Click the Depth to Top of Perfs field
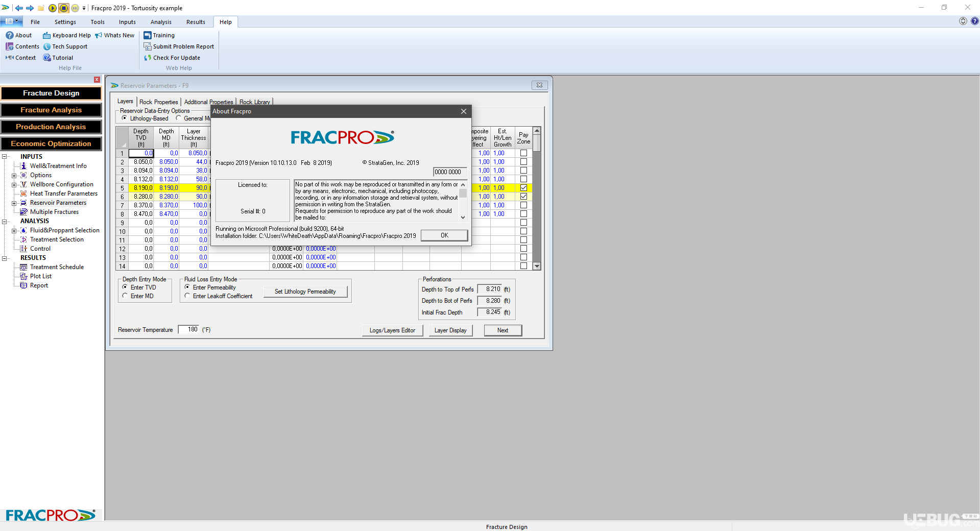The height and width of the screenshot is (531, 980). pos(490,289)
